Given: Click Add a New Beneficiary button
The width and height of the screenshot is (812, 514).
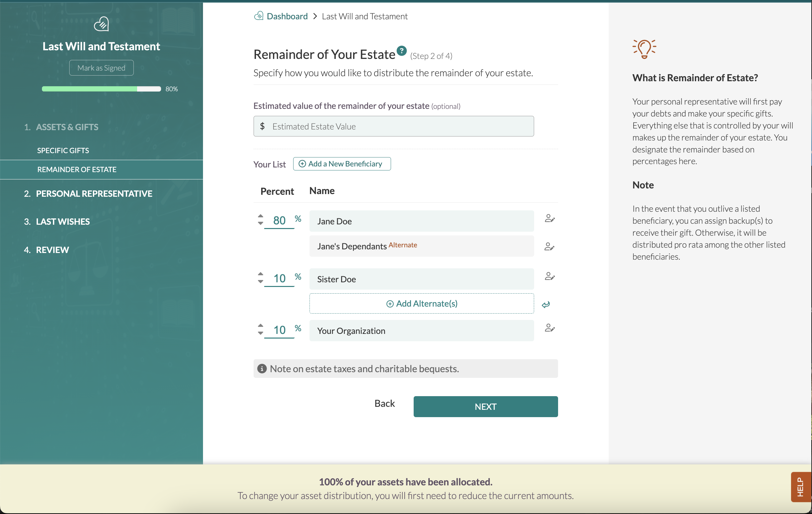Looking at the screenshot, I should [x=341, y=164].
